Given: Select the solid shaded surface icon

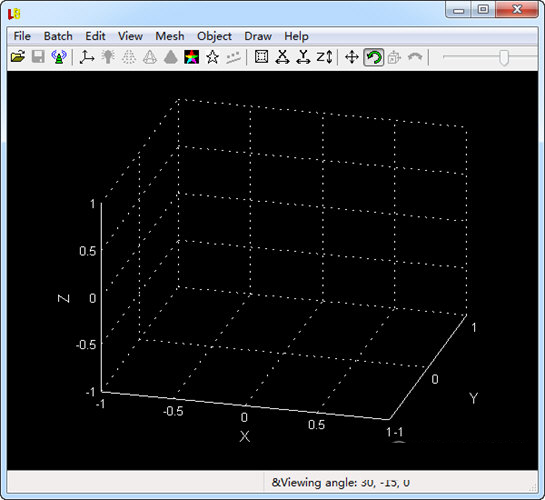Looking at the screenshot, I should (171, 57).
